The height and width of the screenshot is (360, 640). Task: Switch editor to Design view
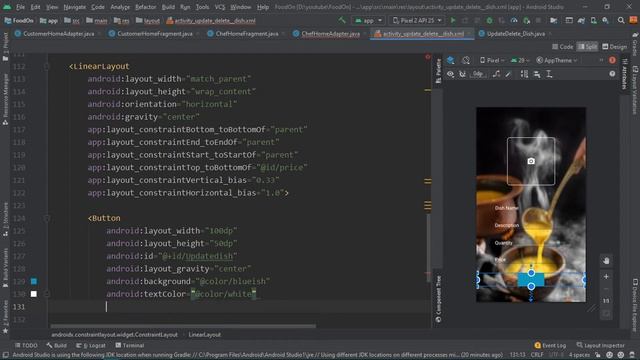pos(614,47)
